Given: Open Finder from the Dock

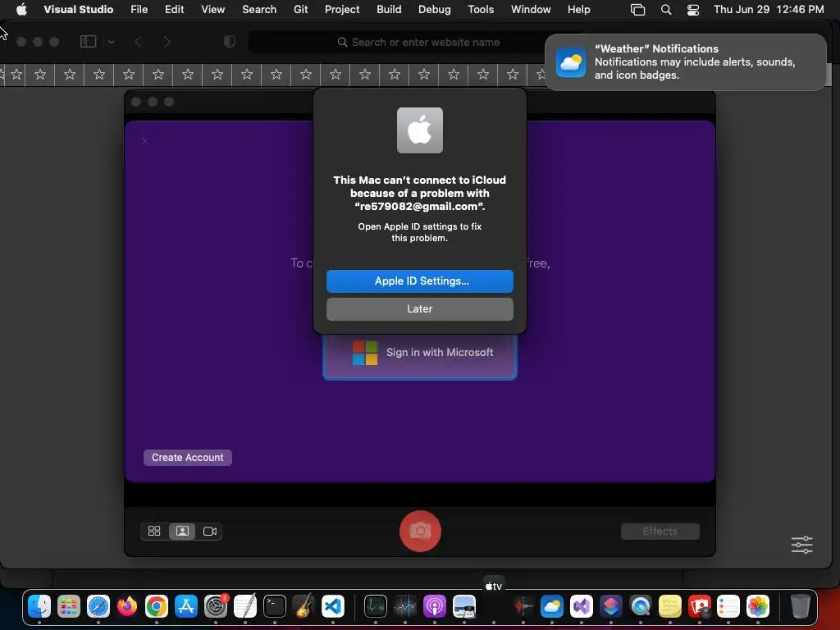Looking at the screenshot, I should 39,606.
